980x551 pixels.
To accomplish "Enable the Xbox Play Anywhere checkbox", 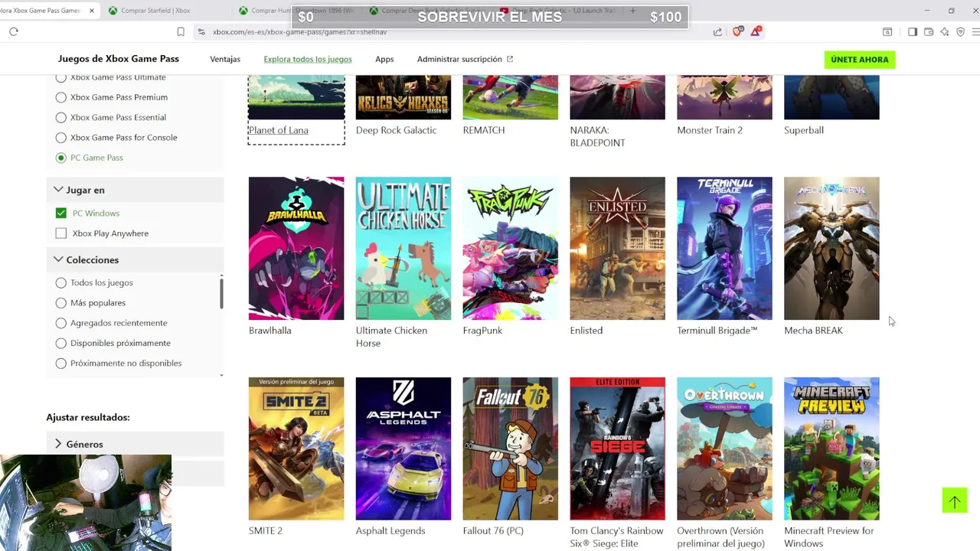I will point(61,233).
